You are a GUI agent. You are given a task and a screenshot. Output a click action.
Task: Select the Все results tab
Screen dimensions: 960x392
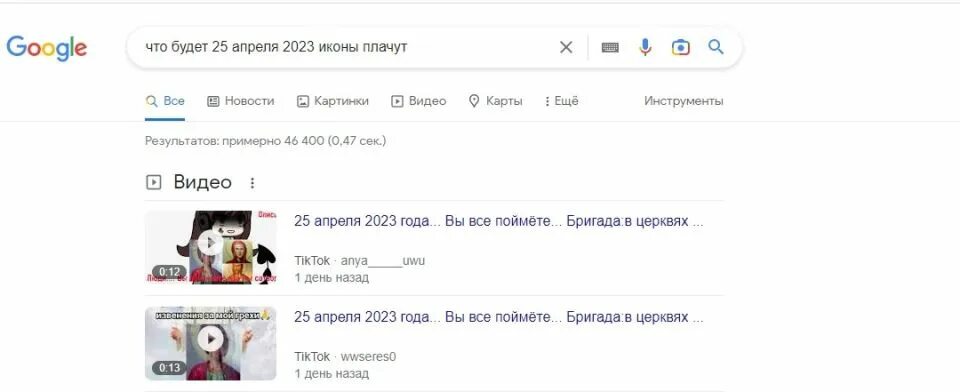coord(165,101)
